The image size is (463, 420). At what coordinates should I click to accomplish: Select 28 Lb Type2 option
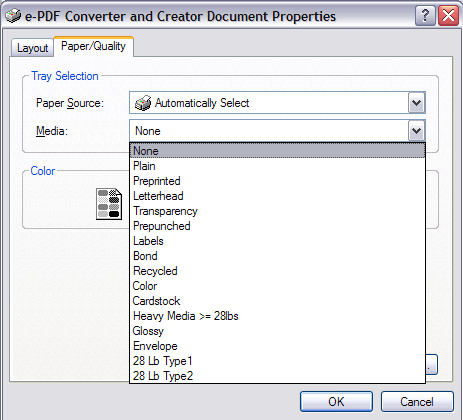pos(277,376)
